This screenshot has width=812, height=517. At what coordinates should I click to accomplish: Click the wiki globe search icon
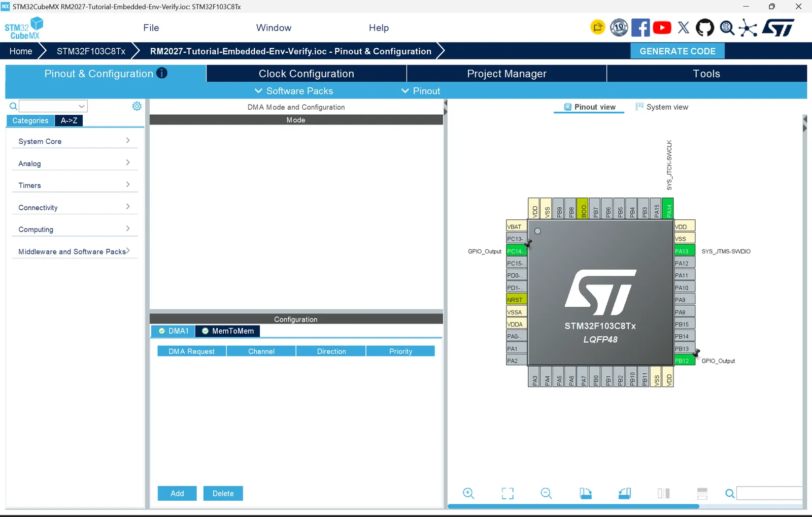point(727,27)
